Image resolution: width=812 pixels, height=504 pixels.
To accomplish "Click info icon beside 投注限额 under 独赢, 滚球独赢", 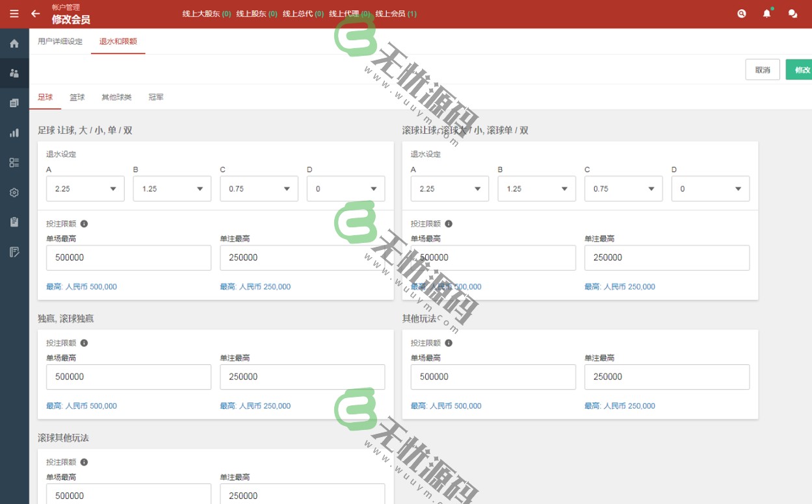I will tap(84, 343).
